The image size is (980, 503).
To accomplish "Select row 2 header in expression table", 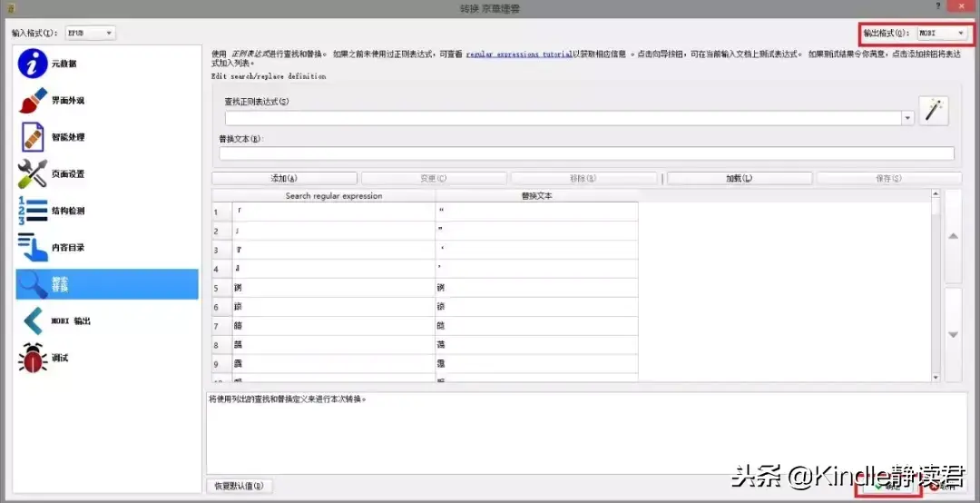I will pyautogui.click(x=222, y=232).
